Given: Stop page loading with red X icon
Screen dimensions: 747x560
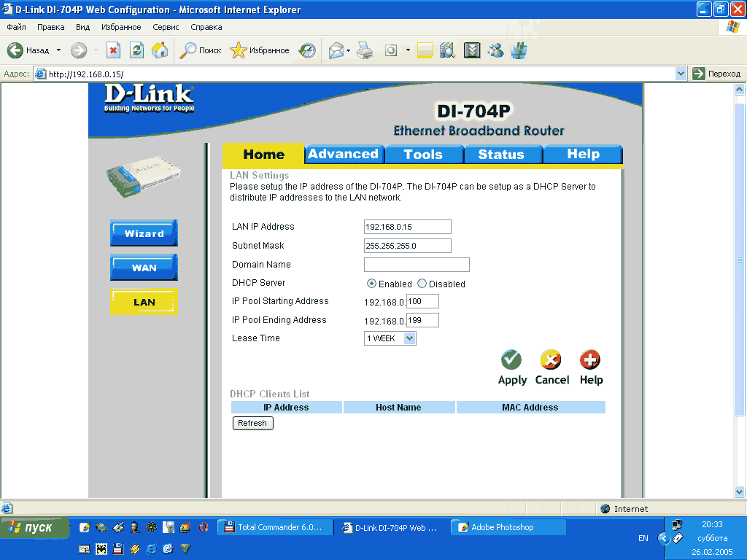Looking at the screenshot, I should 113,50.
